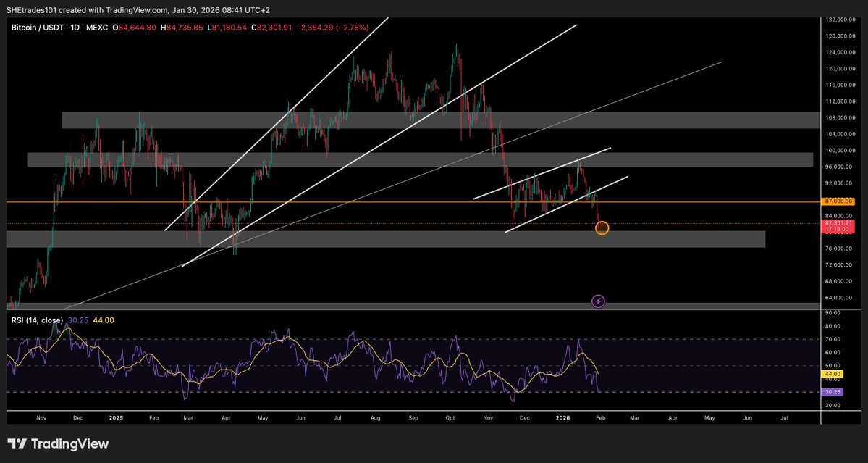Click the 104,000.00 price axis label
Screen dimensions: 868x463
(x=840, y=134)
